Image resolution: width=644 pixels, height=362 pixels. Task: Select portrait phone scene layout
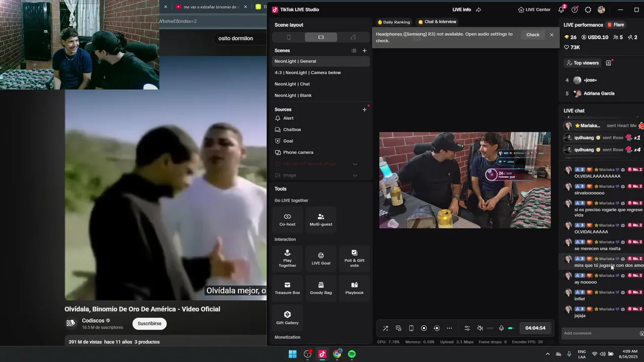pyautogui.click(x=288, y=37)
